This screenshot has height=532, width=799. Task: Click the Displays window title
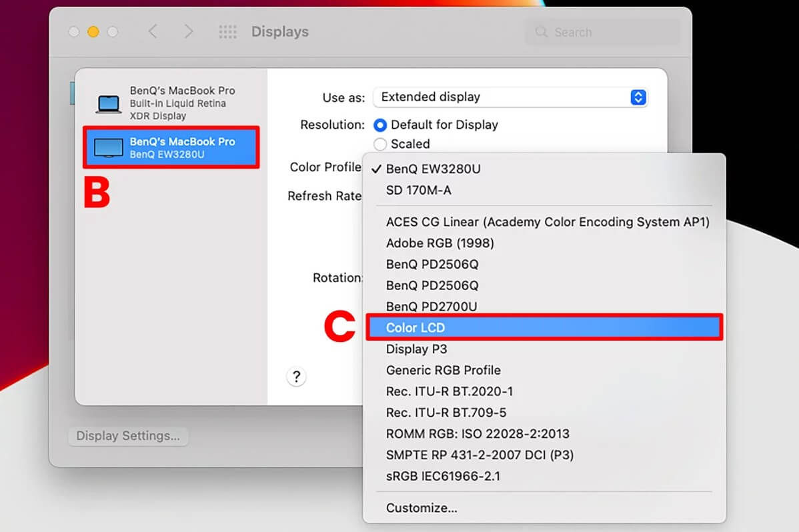[x=279, y=31]
